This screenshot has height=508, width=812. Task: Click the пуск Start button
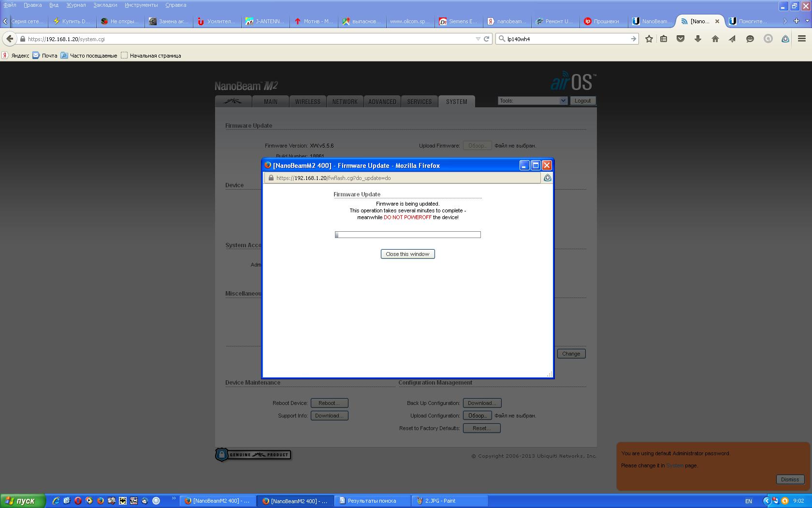pyautogui.click(x=23, y=501)
